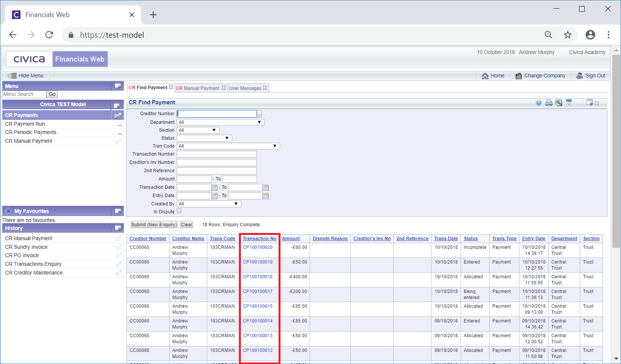The width and height of the screenshot is (621, 364).
Task: Open transaction CP100100020 link
Action: click(257, 247)
